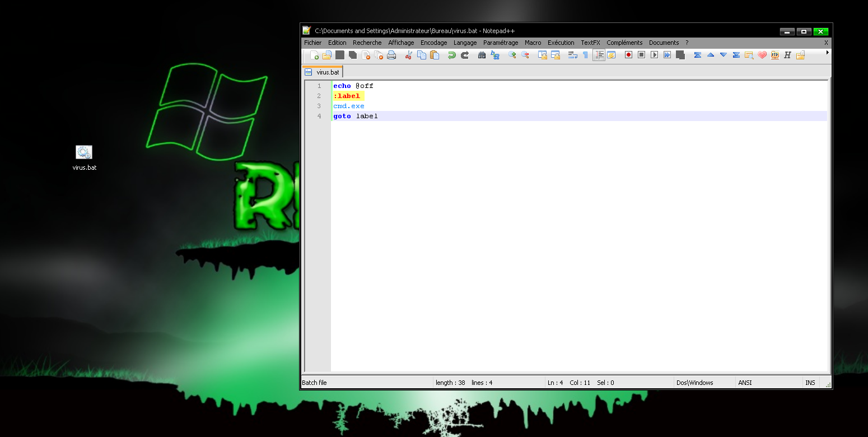Image resolution: width=868 pixels, height=437 pixels.
Task: Open the TextFX menu
Action: tap(590, 43)
